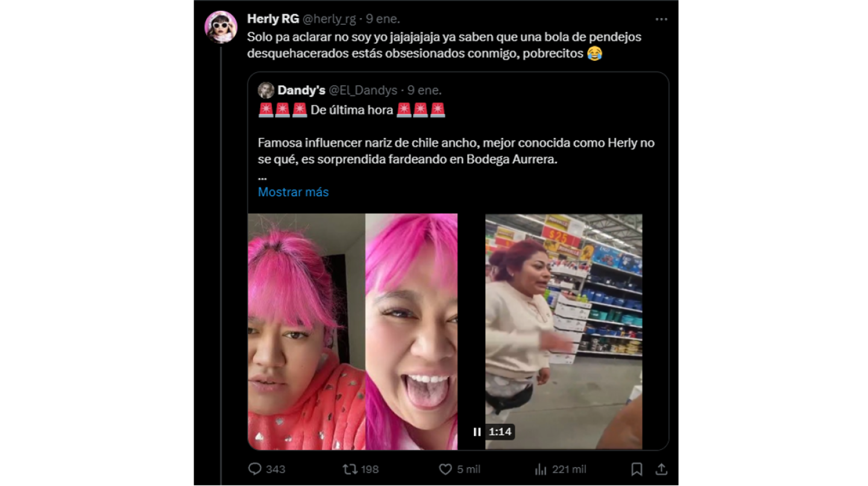Open the Herly RG display name
868x486 pixels.
coord(273,19)
